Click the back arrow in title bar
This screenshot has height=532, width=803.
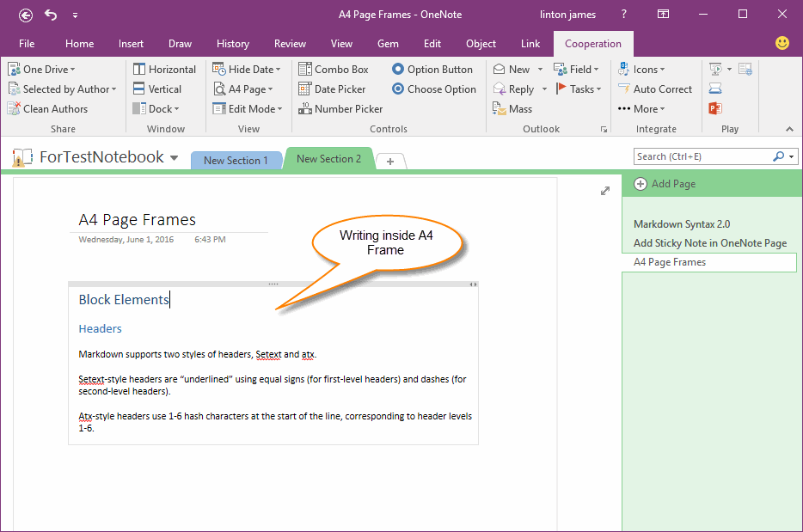(26, 15)
